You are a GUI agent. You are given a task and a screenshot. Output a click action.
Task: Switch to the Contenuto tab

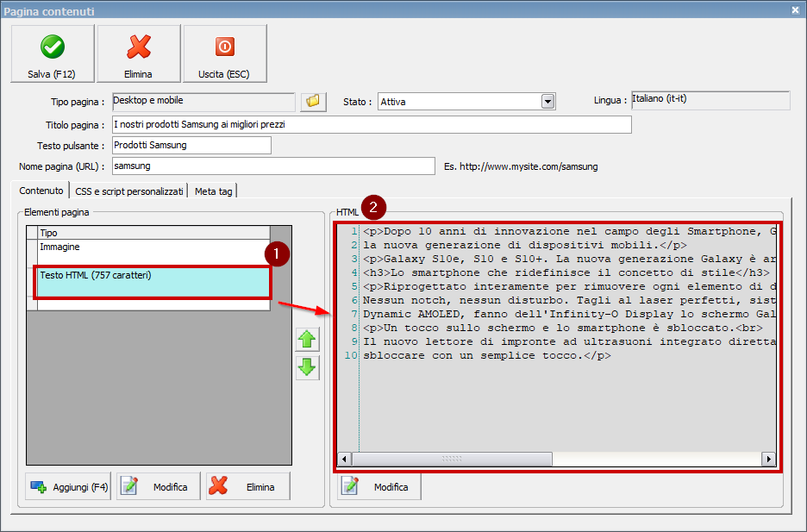41,191
